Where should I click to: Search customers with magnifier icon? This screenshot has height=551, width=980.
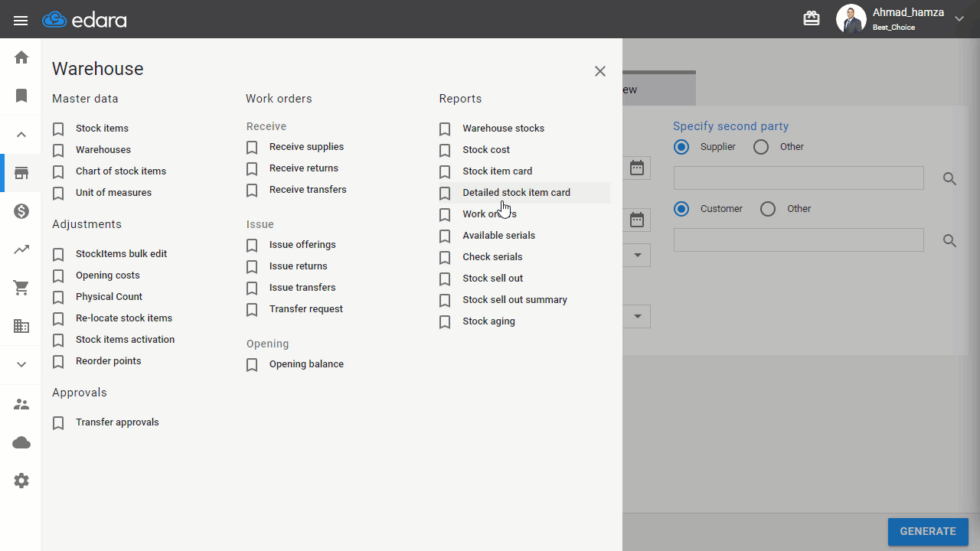[950, 241]
